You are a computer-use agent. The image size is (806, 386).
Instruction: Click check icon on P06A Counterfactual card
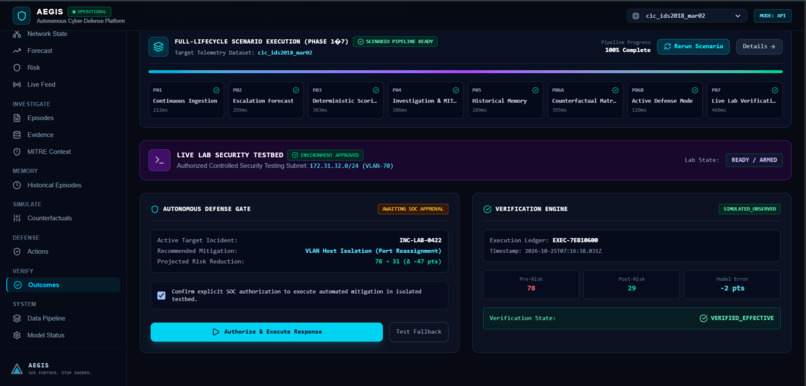click(x=615, y=90)
